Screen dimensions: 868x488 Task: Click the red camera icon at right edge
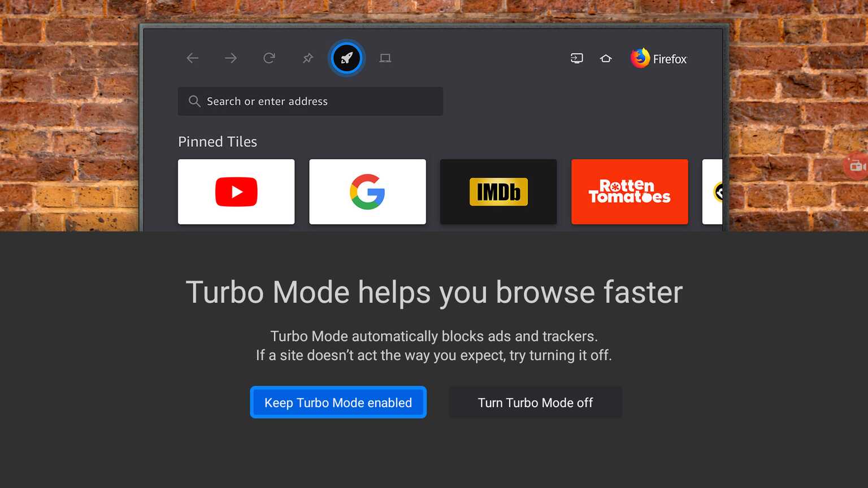click(857, 166)
